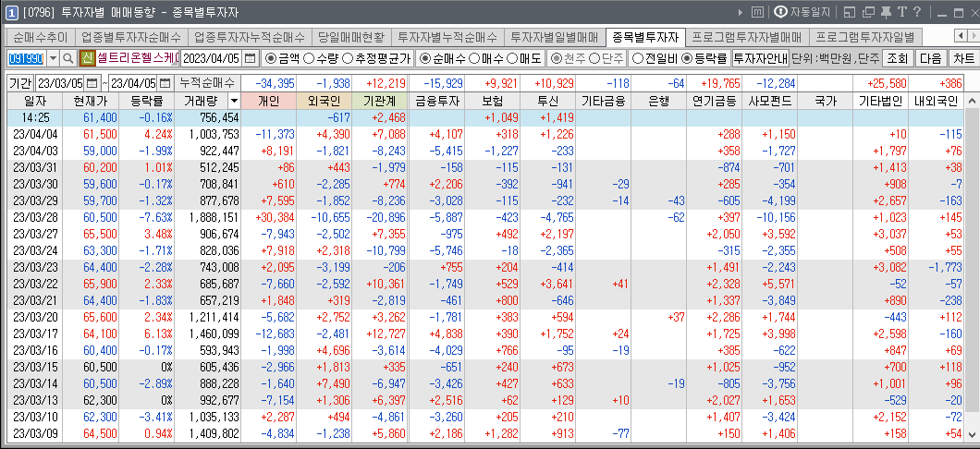Click the stock code input field 091990
Viewport: 980px width, 449px height.
point(25,58)
